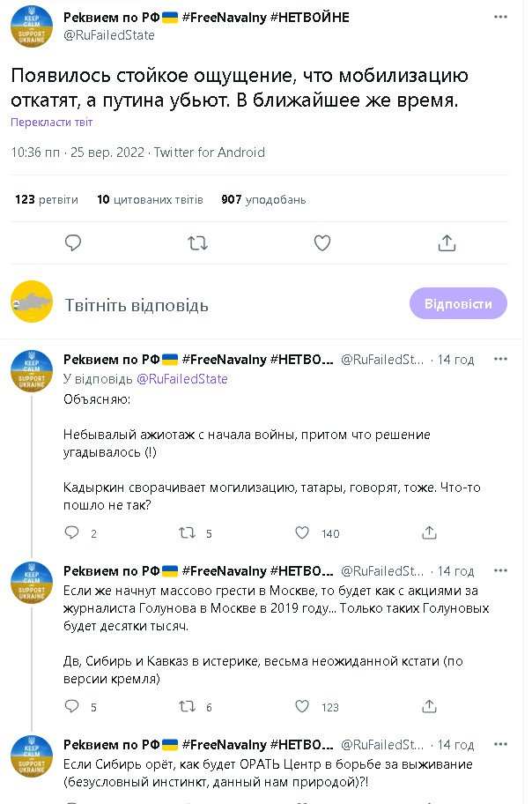532x804 pixels.
Task: Like the reply with 123 likes
Action: [x=302, y=706]
